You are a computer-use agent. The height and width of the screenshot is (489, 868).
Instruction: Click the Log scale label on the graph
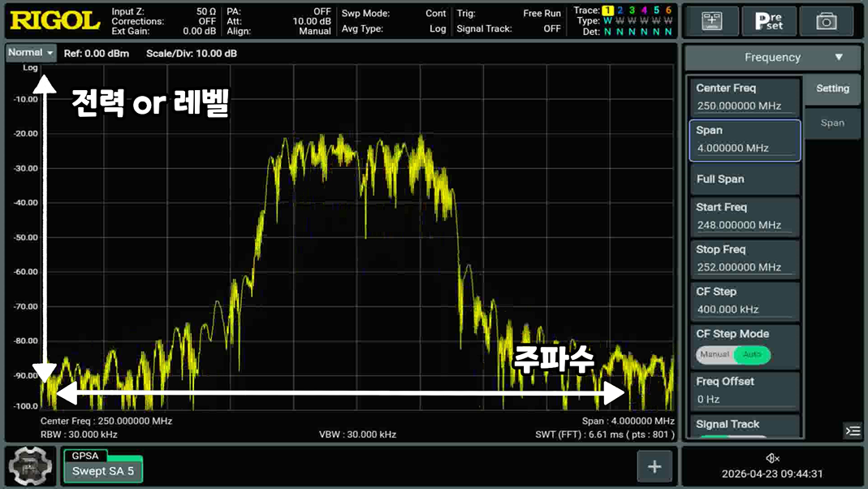pyautogui.click(x=30, y=67)
